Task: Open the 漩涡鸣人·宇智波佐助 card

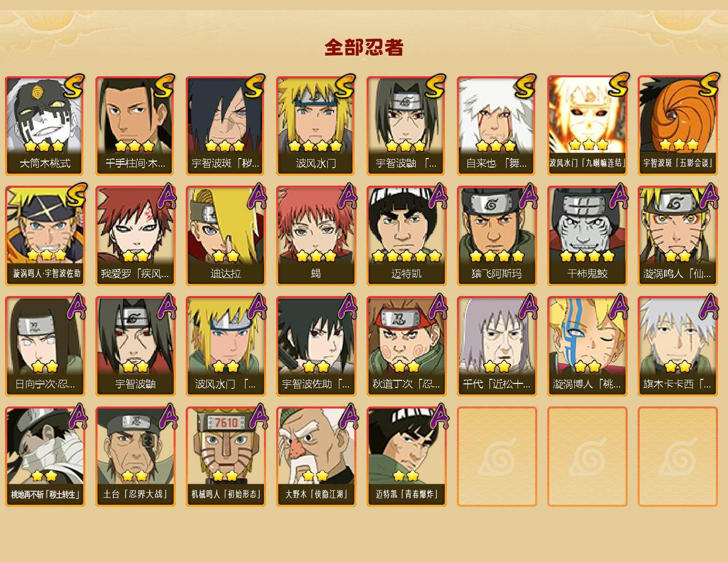Action: click(x=45, y=236)
